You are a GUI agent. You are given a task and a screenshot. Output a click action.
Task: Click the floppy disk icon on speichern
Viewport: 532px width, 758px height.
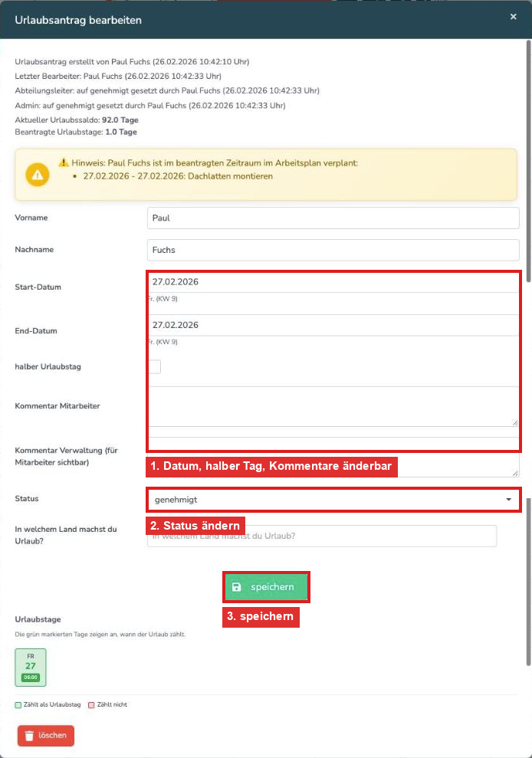237,587
